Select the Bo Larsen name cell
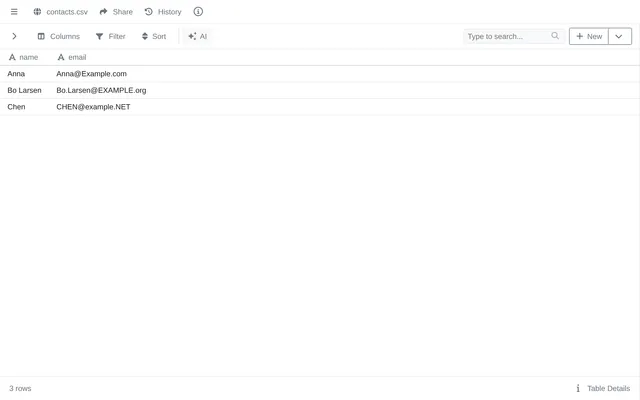The height and width of the screenshot is (400, 640). click(24, 90)
